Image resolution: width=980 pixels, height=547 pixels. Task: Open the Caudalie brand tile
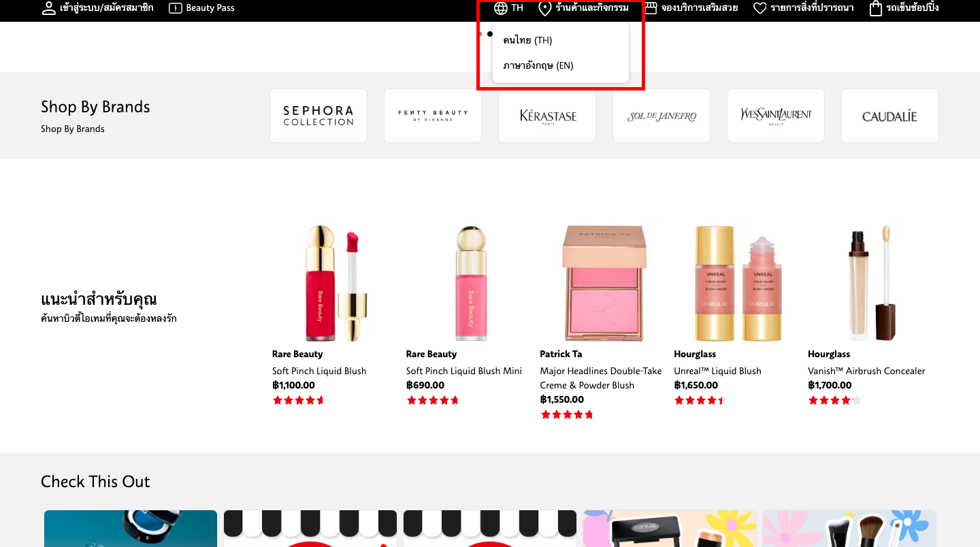(x=890, y=116)
